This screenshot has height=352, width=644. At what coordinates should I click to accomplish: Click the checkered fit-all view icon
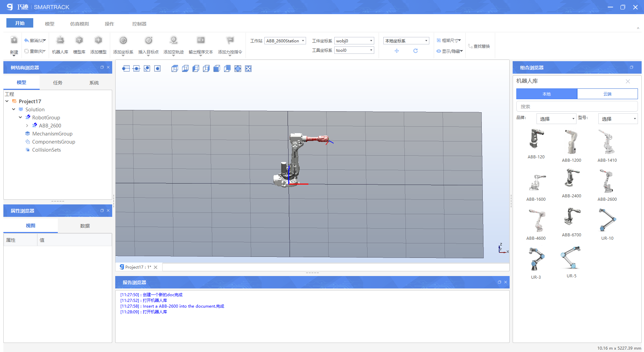[x=248, y=69]
